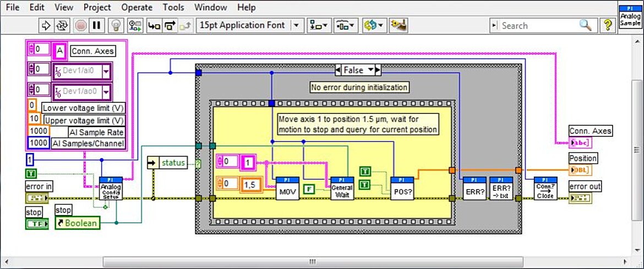The width and height of the screenshot is (644, 269).
Task: Click 'No error during initialization' label
Action: pyautogui.click(x=359, y=87)
